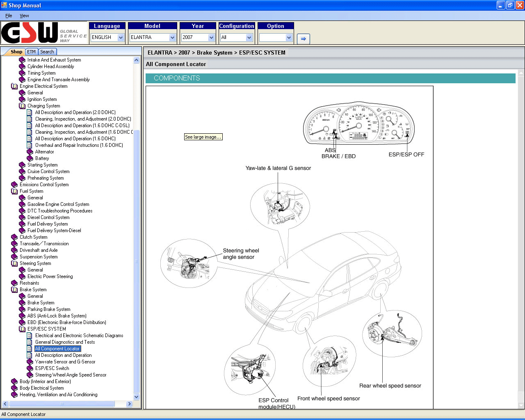Click the book icon beside Body Electrical System
The width and height of the screenshot is (525, 420).
(14, 388)
